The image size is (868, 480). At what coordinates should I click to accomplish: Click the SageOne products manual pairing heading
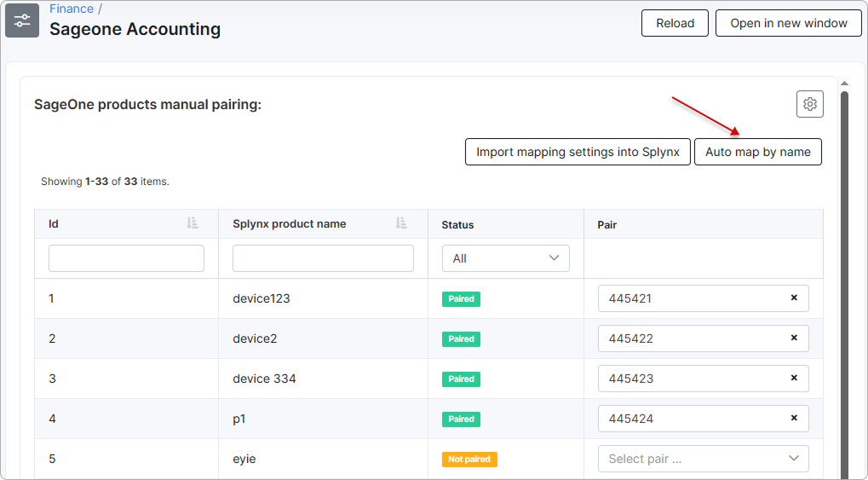point(148,104)
